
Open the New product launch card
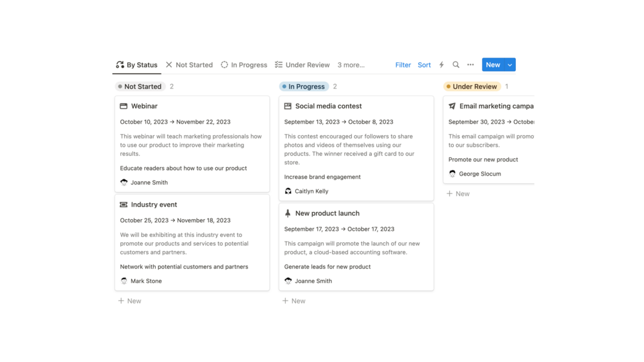(x=356, y=247)
